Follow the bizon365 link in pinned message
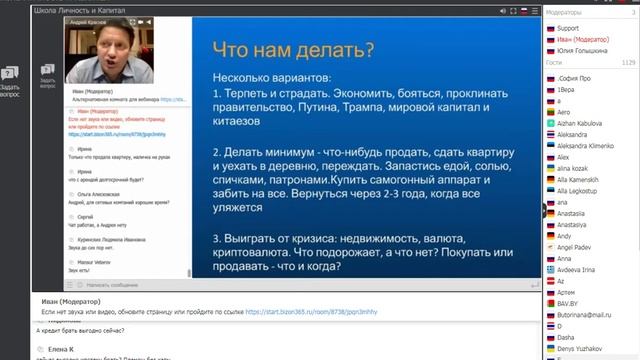Screen dimensions: 640x360 coord(311,312)
